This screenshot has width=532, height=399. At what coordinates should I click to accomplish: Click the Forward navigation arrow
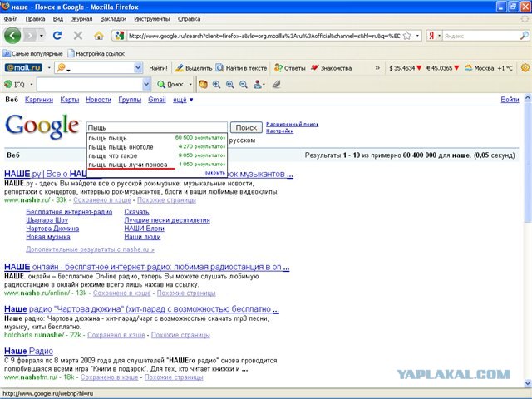[x=30, y=36]
